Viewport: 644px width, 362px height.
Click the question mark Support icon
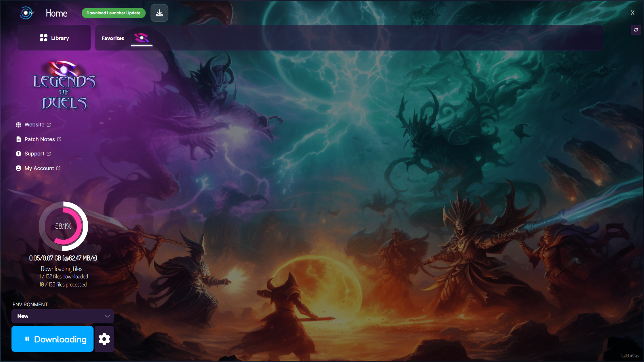click(x=18, y=154)
